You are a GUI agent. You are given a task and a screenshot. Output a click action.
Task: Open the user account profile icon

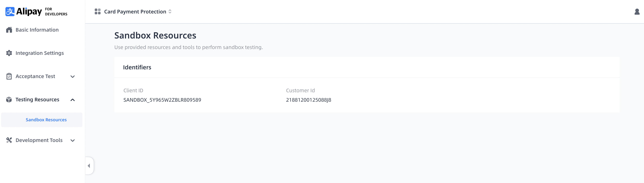[x=637, y=12]
